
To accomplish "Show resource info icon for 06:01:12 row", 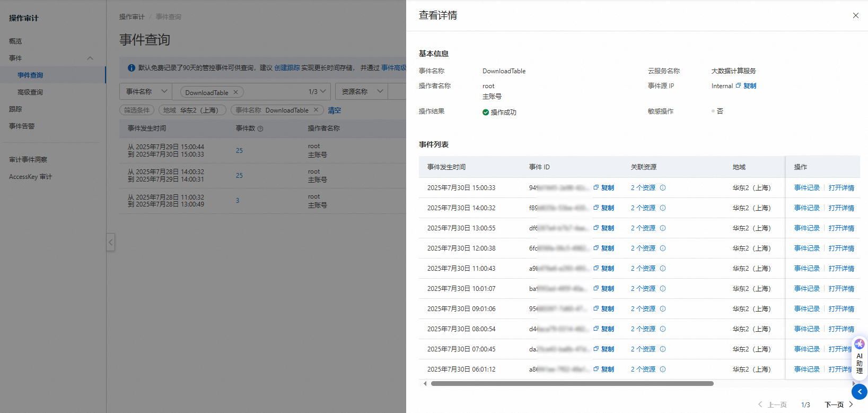I will pos(663,369).
